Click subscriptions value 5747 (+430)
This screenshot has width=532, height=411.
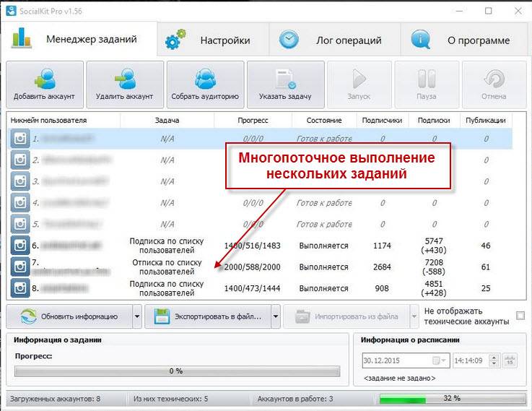pos(434,246)
